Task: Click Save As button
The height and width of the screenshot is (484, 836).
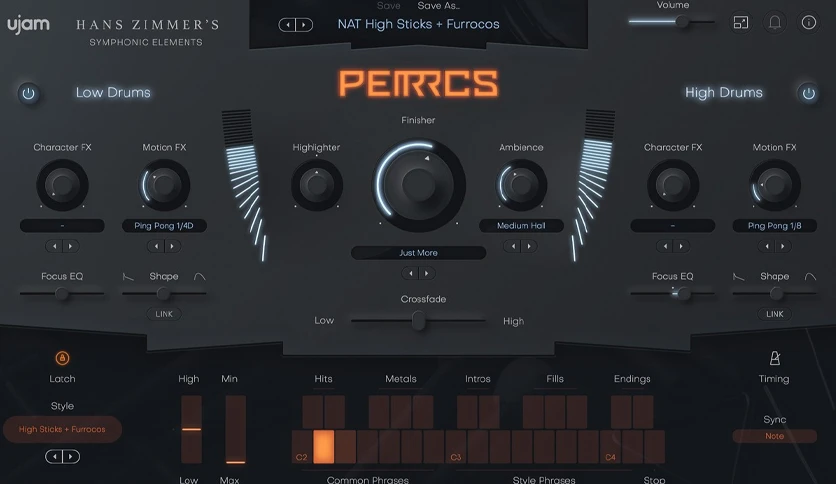Action: 438,6
